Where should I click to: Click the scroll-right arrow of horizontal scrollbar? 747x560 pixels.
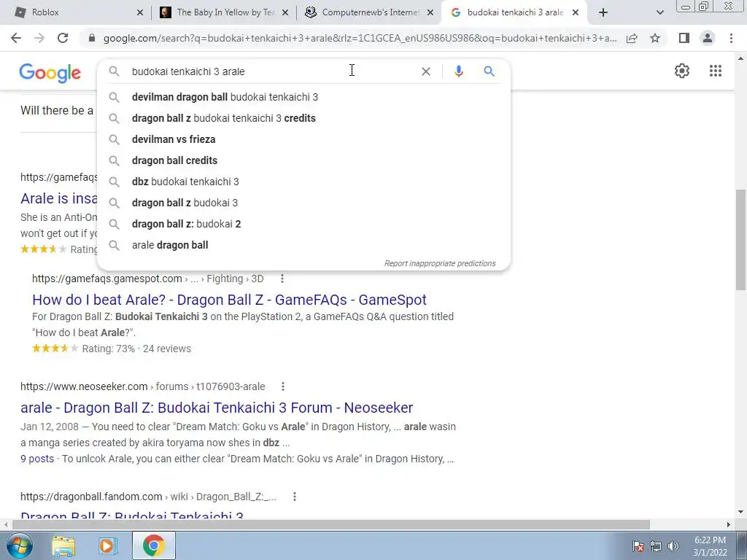729,525
